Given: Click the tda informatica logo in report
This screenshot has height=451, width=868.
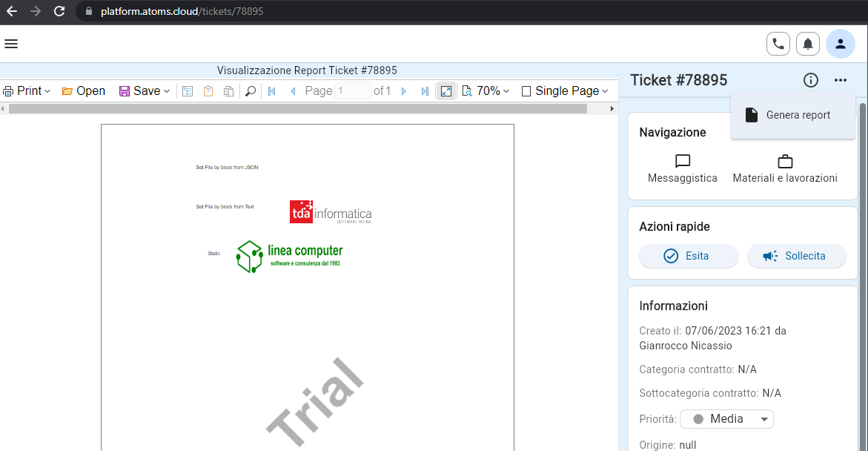Looking at the screenshot, I should [331, 212].
